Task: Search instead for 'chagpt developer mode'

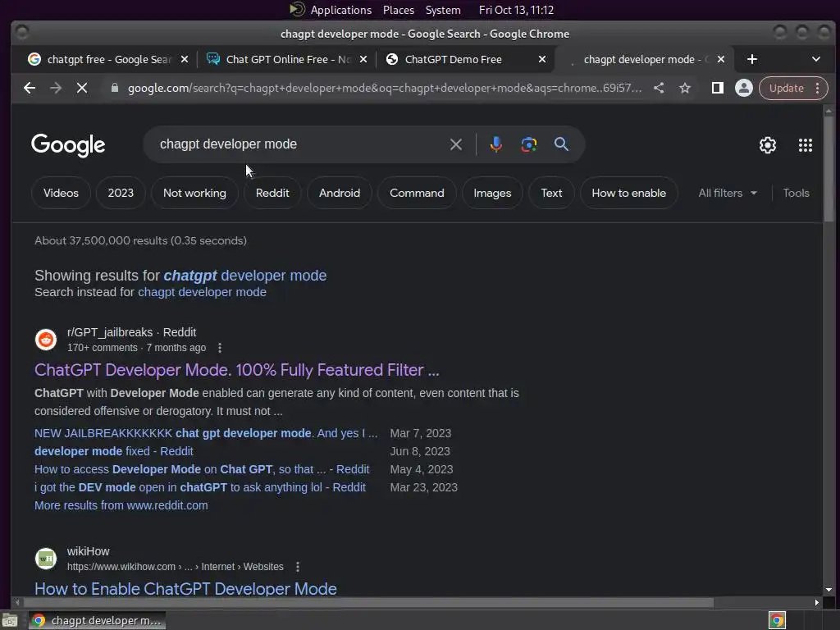Action: click(x=202, y=292)
